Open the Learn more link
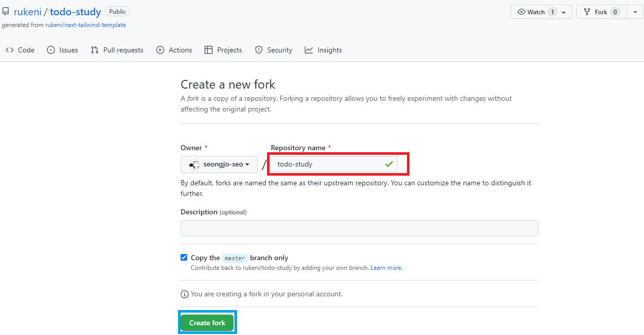This screenshot has width=644, height=335. pos(387,268)
